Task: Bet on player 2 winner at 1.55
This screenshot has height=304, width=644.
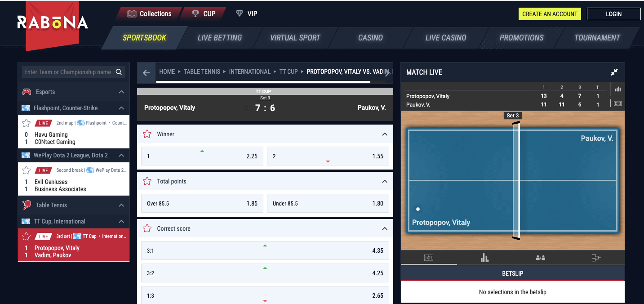Action: point(328,156)
